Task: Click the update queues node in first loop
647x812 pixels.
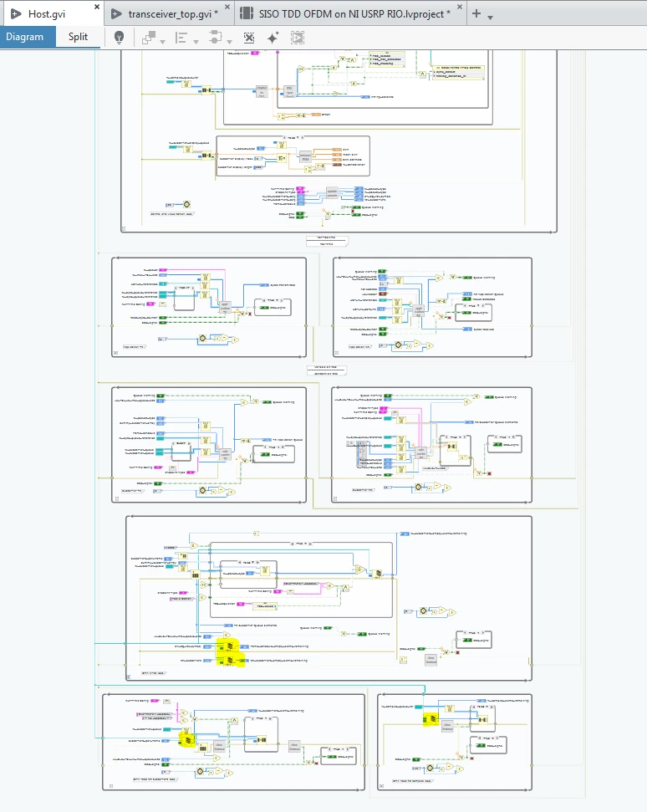Action: (x=332, y=195)
